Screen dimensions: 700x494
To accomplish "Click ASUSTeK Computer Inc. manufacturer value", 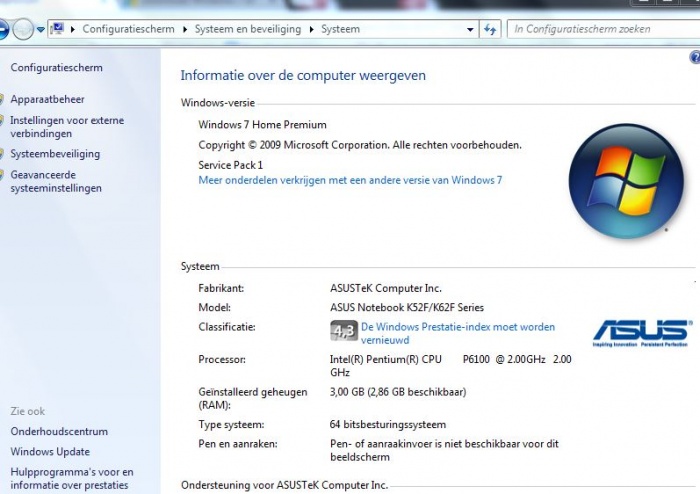I will (x=386, y=288).
